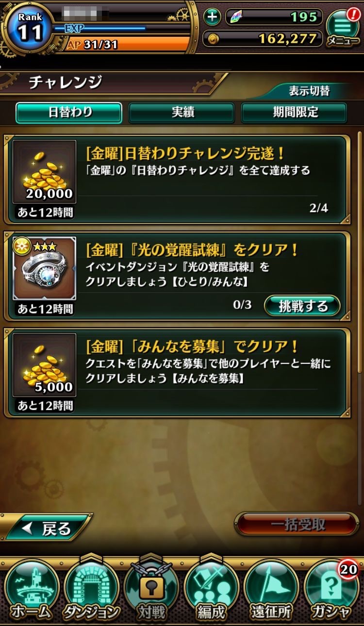Image resolution: width=364 pixels, height=626 pixels.
Task: Open the Gacha (ガシャ) icon
Action: tap(332, 590)
